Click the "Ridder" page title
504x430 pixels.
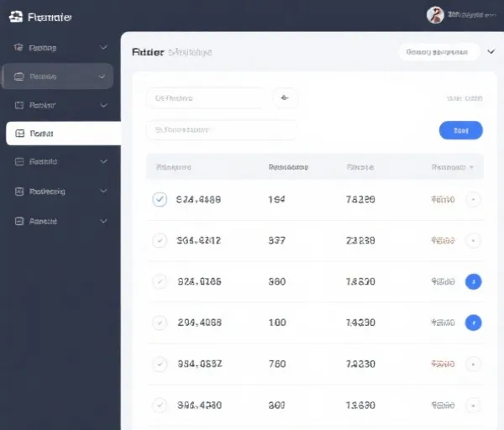pos(148,52)
